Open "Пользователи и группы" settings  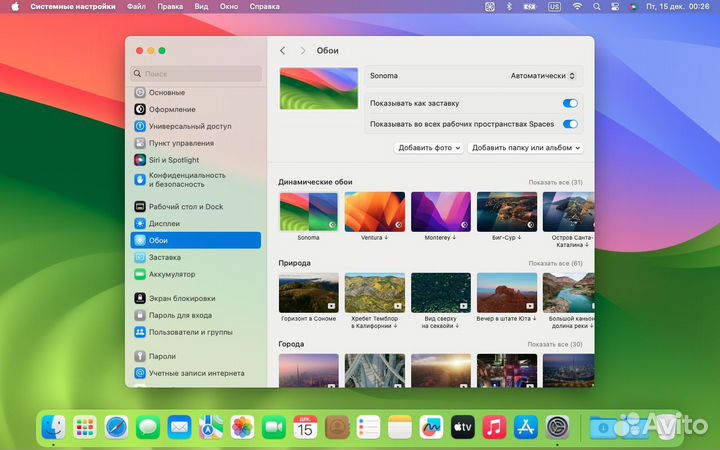click(x=196, y=332)
